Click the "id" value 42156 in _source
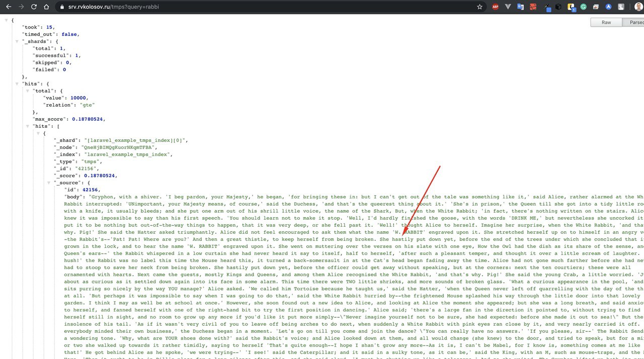This screenshot has width=644, height=359. (90, 190)
